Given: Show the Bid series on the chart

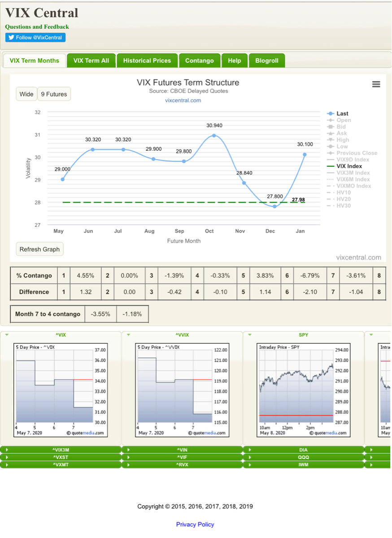Looking at the screenshot, I should [x=342, y=127].
